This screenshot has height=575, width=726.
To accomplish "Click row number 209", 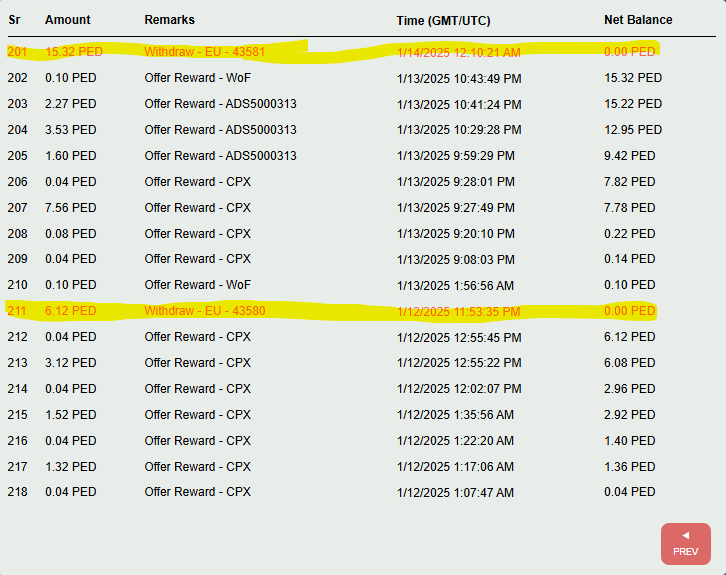I will [18, 259].
